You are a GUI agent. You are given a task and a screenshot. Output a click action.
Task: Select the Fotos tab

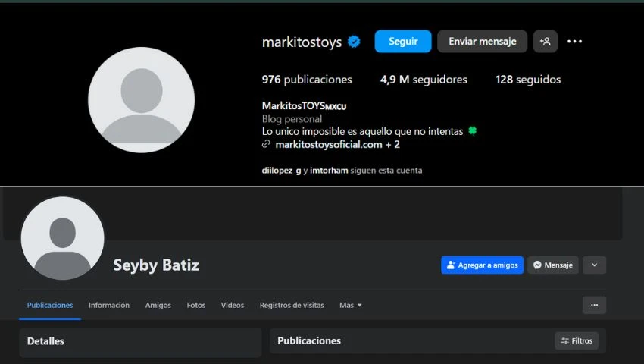195,306
